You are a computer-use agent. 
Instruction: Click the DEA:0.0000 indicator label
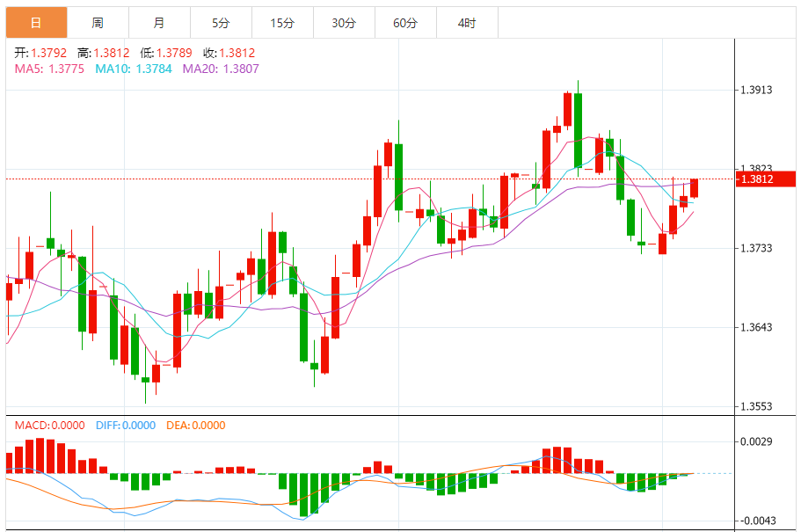point(196,426)
